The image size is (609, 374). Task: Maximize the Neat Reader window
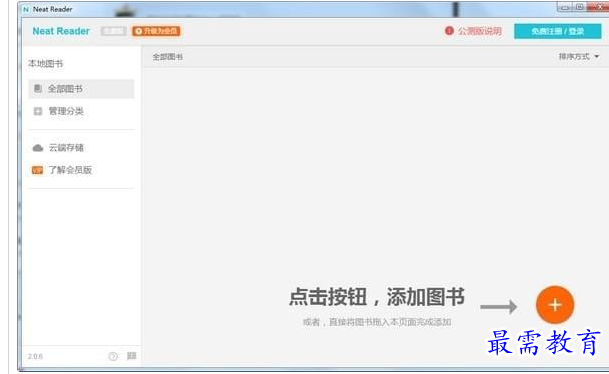point(579,7)
